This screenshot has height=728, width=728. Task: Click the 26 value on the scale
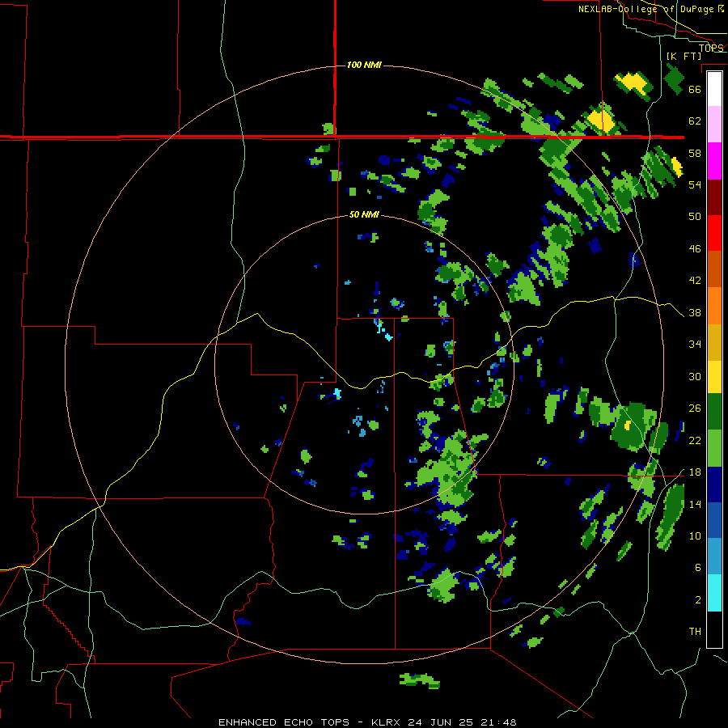695,408
